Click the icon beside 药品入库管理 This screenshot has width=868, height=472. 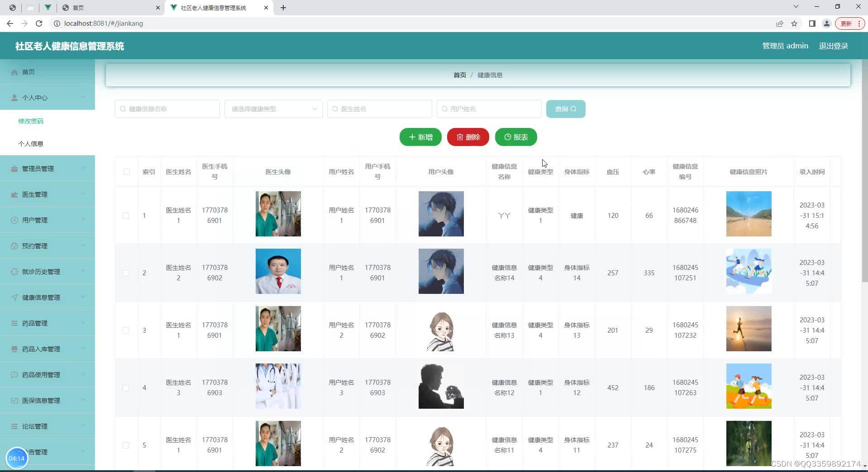coord(14,349)
